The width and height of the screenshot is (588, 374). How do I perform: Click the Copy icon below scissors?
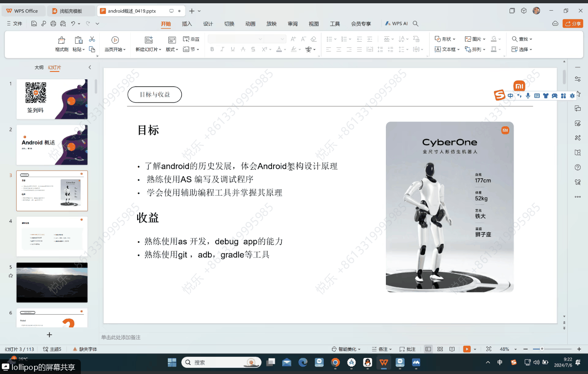pyautogui.click(x=92, y=49)
